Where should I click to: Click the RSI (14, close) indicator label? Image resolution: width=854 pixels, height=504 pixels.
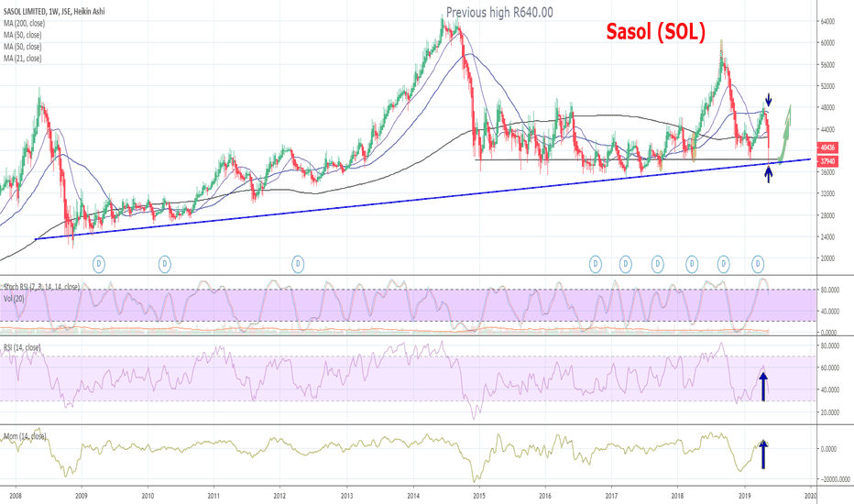click(x=22, y=347)
